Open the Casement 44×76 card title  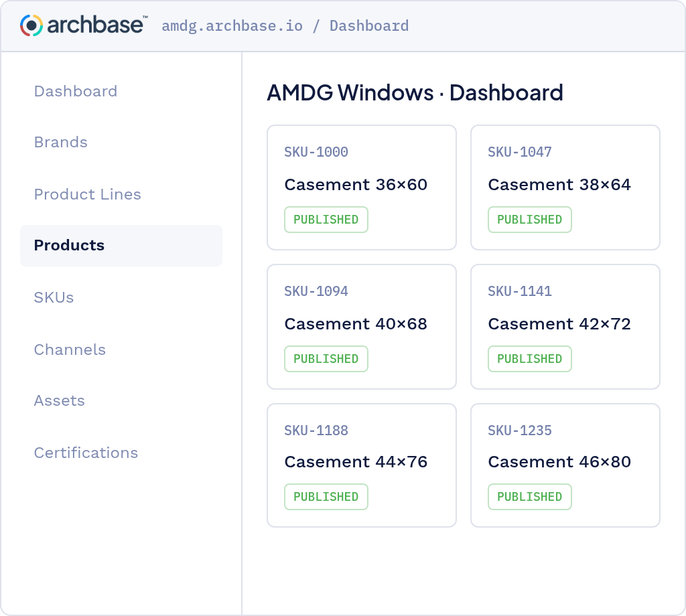point(356,462)
